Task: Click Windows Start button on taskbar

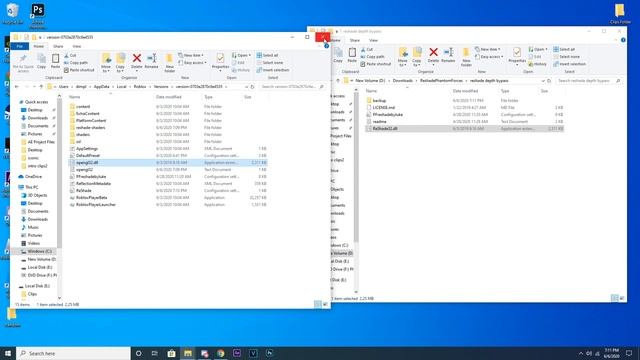Action: click(x=8, y=353)
